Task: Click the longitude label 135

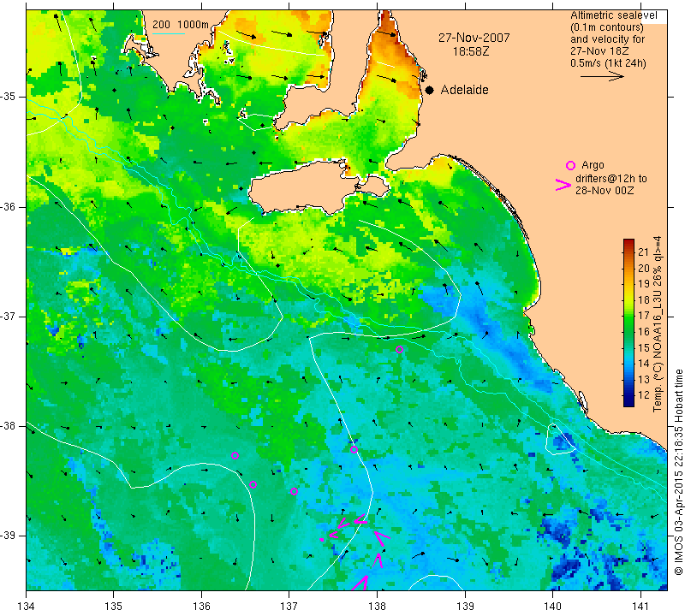Action: click(114, 607)
